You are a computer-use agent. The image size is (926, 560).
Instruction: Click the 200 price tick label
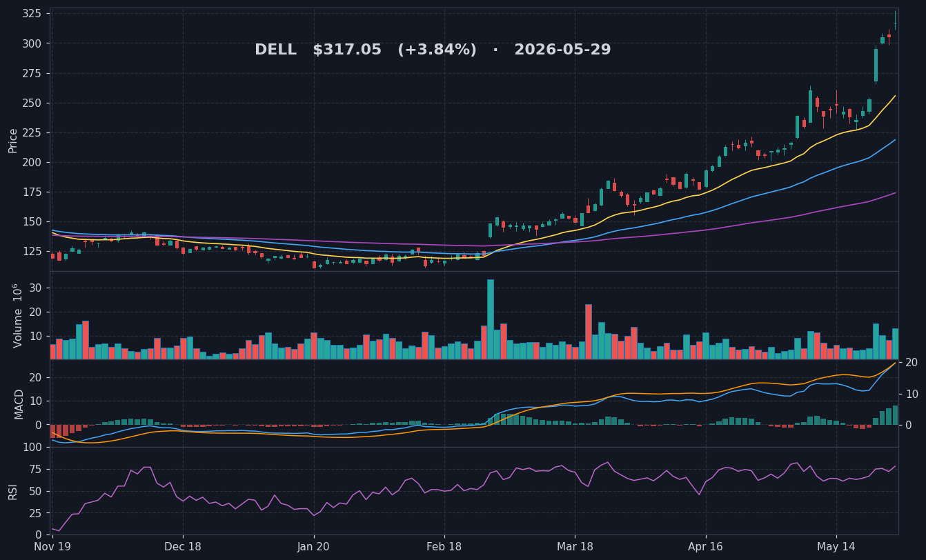point(32,162)
